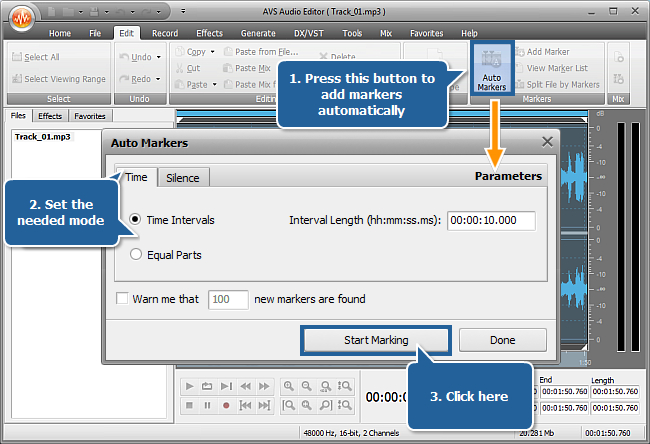Start recording with the red Record icon
650x444 pixels.
[x=226, y=405]
